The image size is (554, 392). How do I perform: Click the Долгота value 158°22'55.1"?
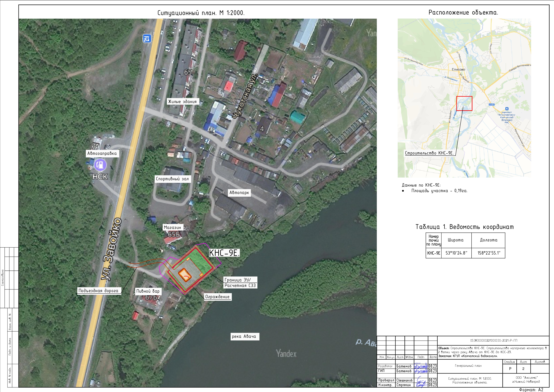tap(489, 253)
